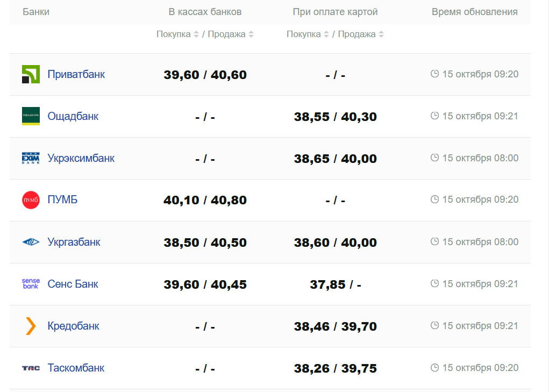The height and width of the screenshot is (392, 549).
Task: Open the Приватбанк link
Action: tap(76, 74)
